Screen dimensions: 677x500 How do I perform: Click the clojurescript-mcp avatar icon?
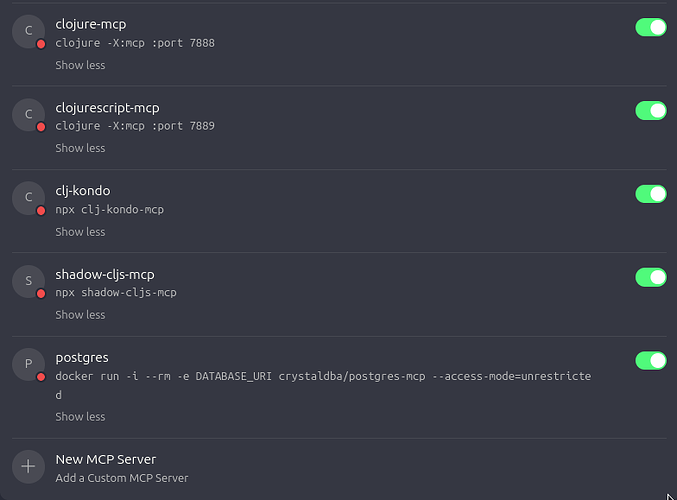[28, 115]
